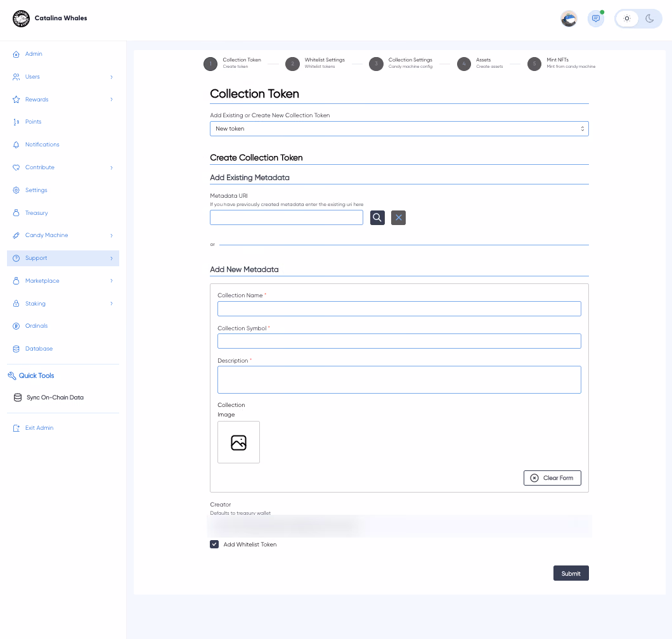Click the blurred Creator wallet field
The width and height of the screenshot is (672, 639).
pos(399,526)
